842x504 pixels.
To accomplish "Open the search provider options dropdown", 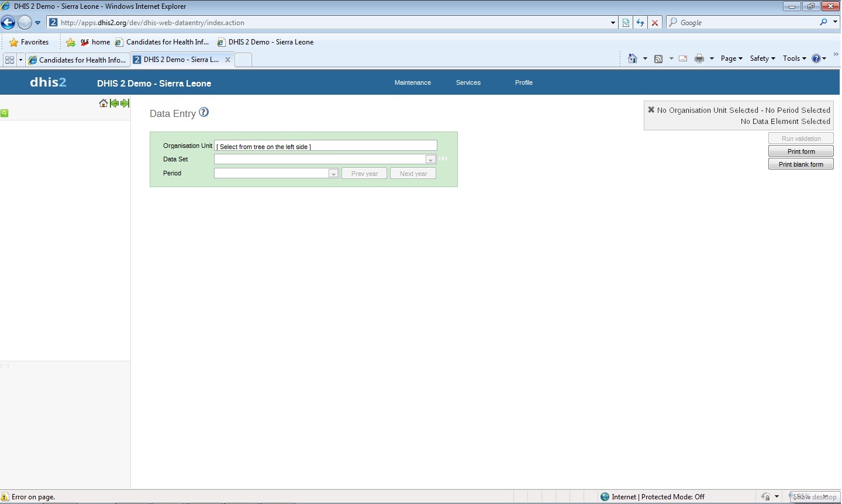I will coord(834,22).
